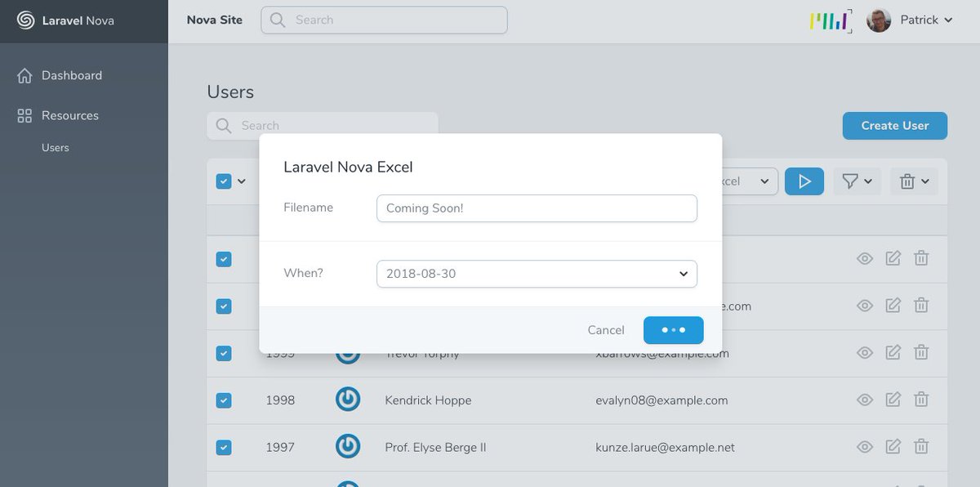The height and width of the screenshot is (487, 980).
Task: Go to Dashboard in sidebar
Action: coord(72,75)
